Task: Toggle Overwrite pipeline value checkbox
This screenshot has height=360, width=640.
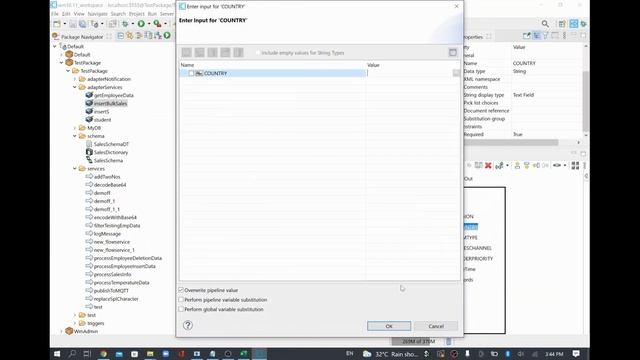Action: (x=181, y=290)
